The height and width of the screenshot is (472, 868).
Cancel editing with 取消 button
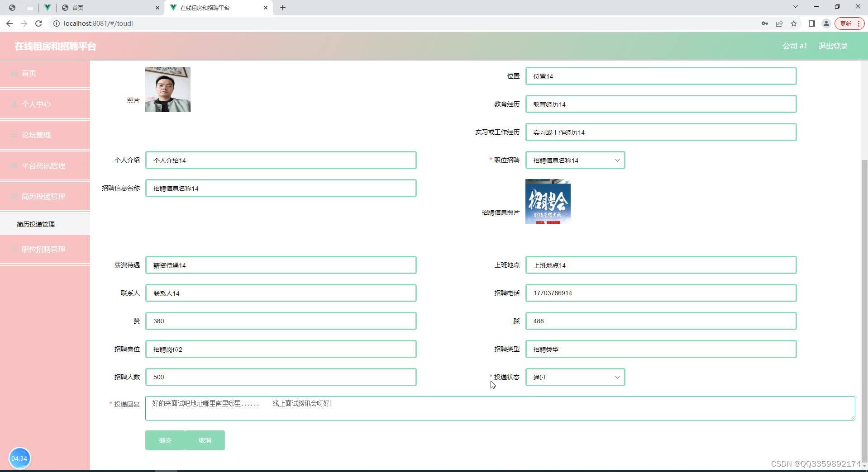tap(205, 440)
